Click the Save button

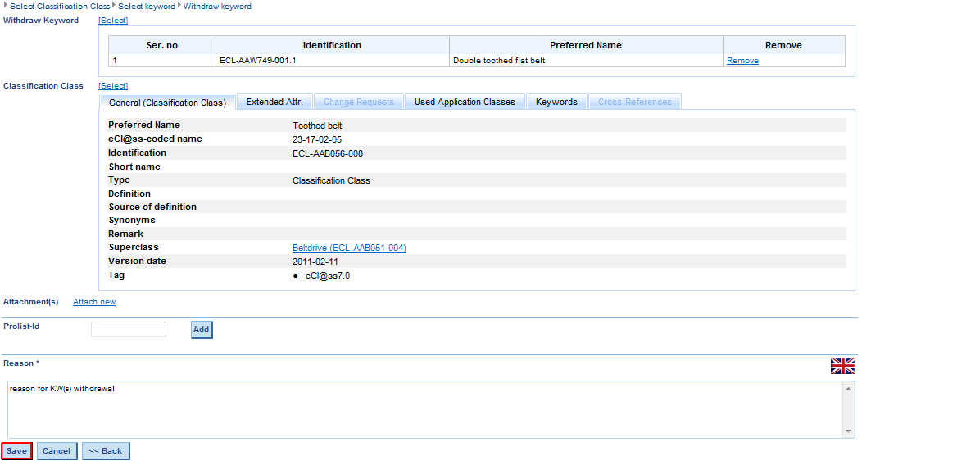coord(17,451)
